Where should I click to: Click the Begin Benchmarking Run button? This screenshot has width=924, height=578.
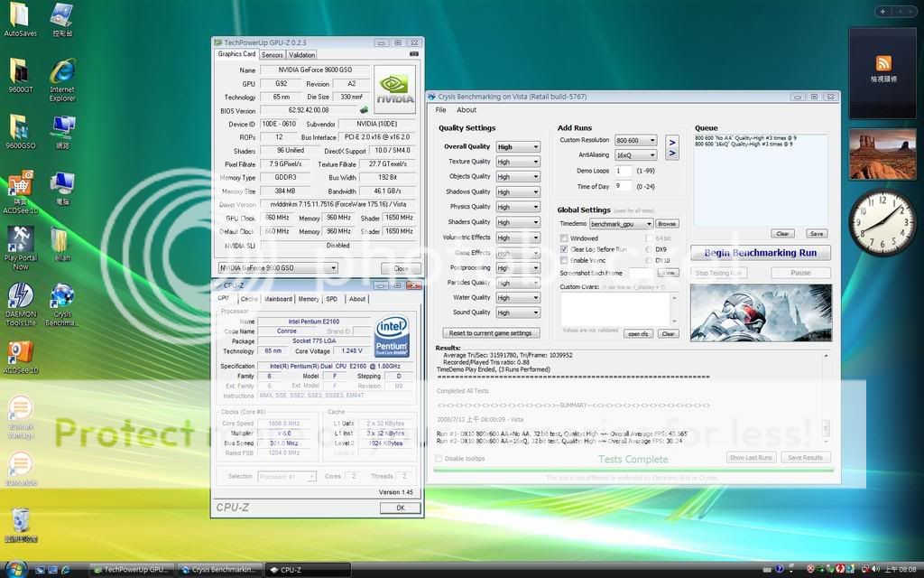(x=760, y=253)
